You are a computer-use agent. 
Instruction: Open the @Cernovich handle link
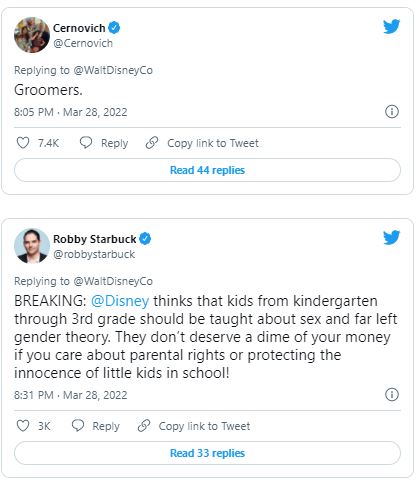pos(83,43)
